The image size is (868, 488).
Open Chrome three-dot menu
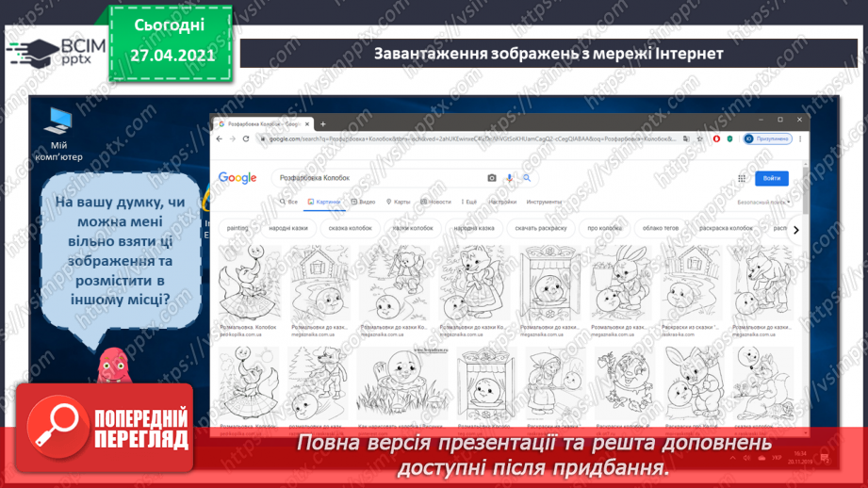pos(800,138)
